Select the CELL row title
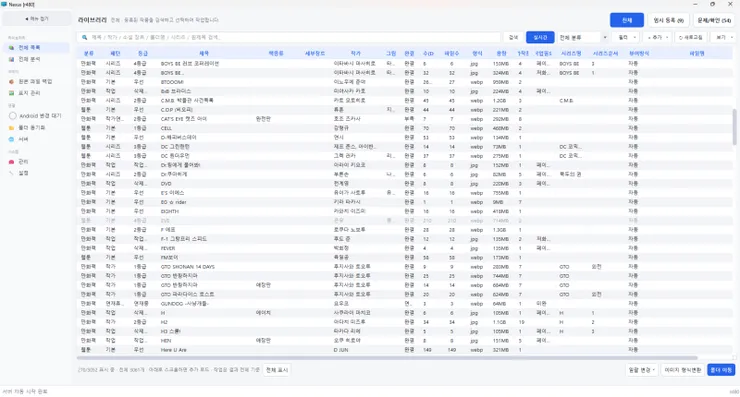This screenshot has width=740, height=397. tap(166, 128)
